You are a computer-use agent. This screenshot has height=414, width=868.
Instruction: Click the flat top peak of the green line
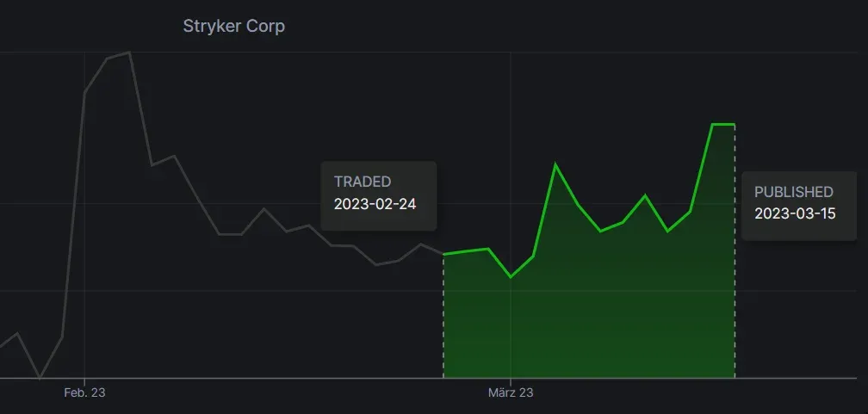click(723, 125)
